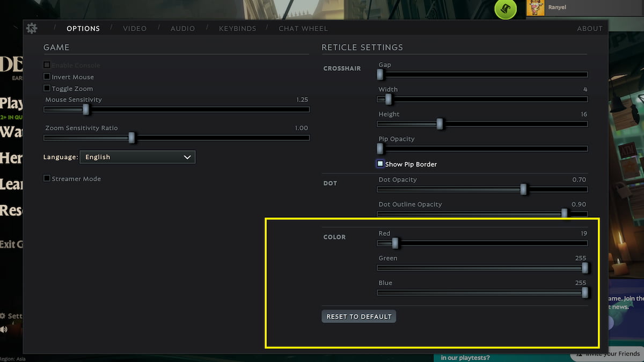Viewport: 644px width, 362px height.
Task: Click the Mouse Sensitivity value 1.25
Action: 302,100
